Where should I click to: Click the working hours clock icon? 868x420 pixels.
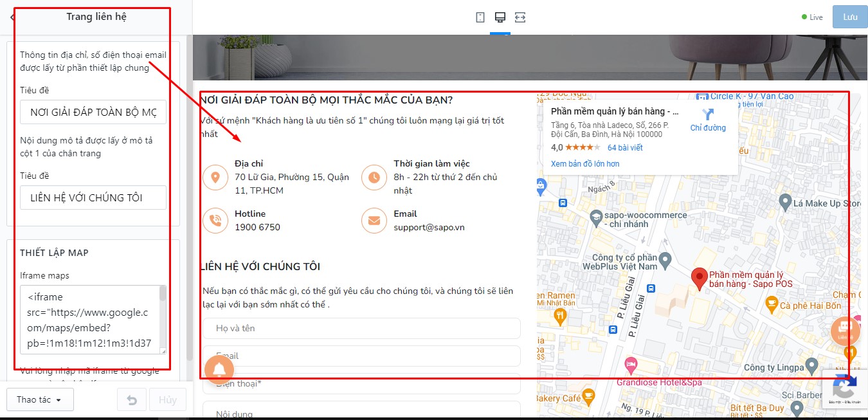374,177
